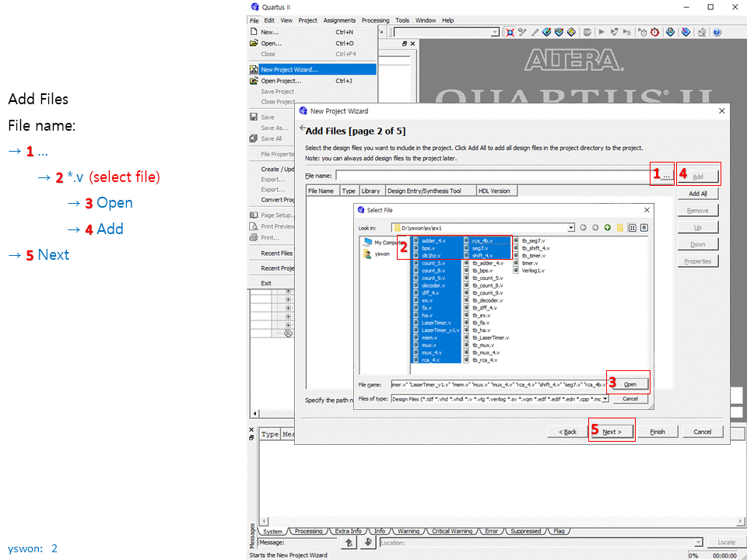Image resolution: width=747 pixels, height=560 pixels.
Task: Choose New Project Wizard from File menu
Action: pos(312,69)
